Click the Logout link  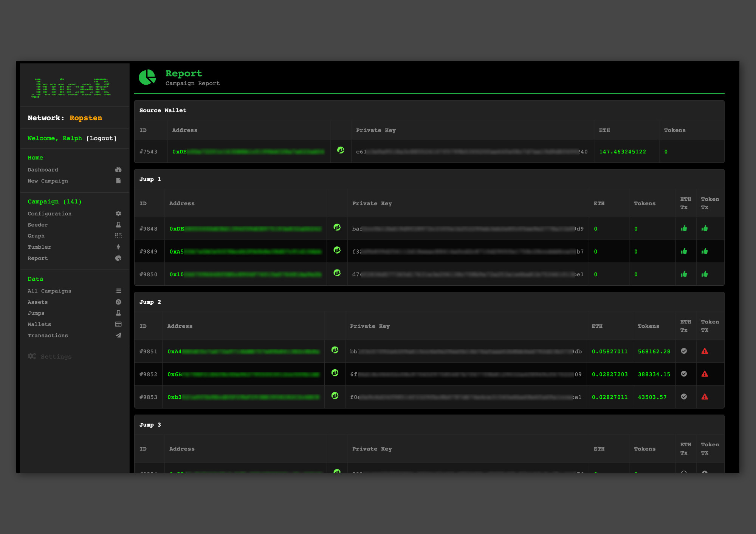(x=101, y=138)
